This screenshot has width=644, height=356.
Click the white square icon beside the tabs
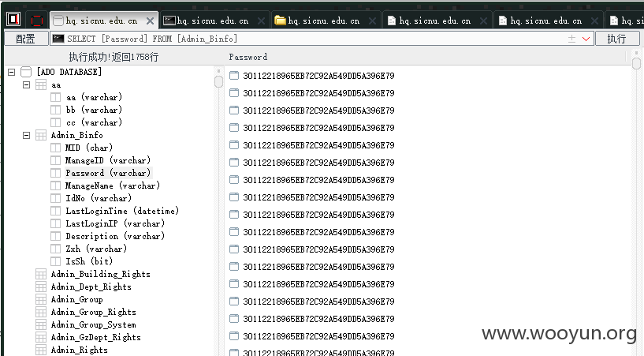tap(13, 19)
